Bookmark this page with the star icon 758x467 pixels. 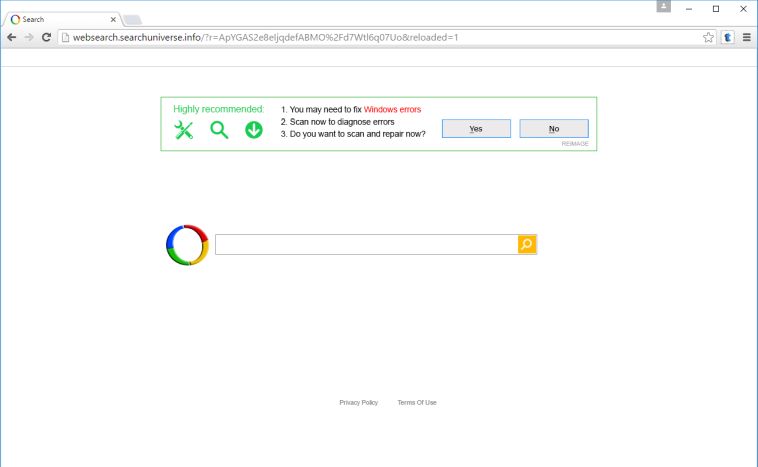pos(708,37)
